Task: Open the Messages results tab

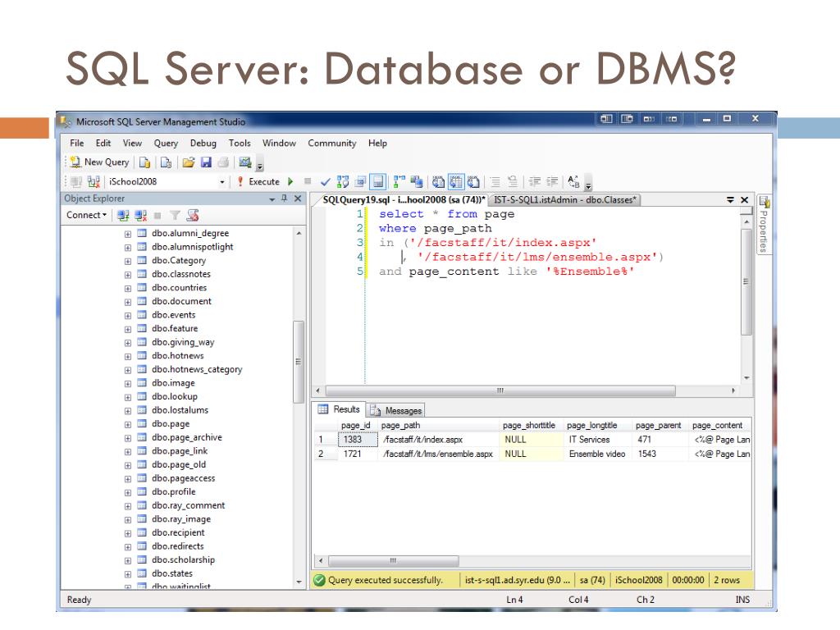Action: [397, 410]
